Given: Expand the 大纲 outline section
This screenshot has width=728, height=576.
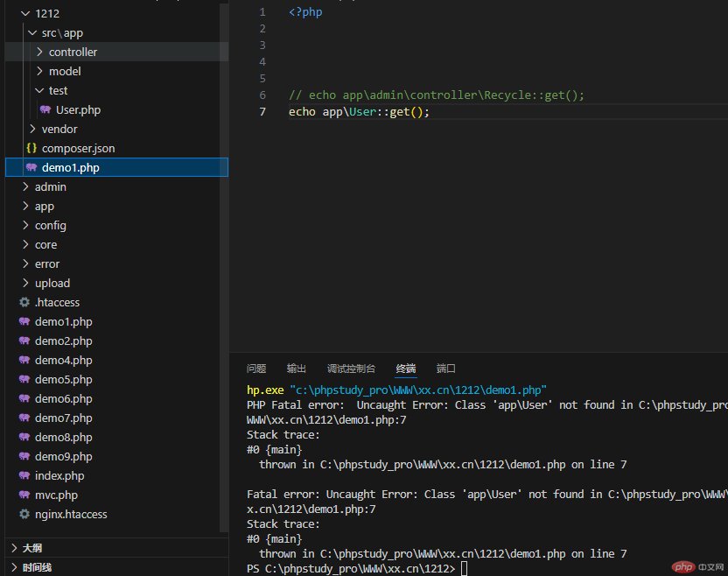Looking at the screenshot, I should [14, 548].
